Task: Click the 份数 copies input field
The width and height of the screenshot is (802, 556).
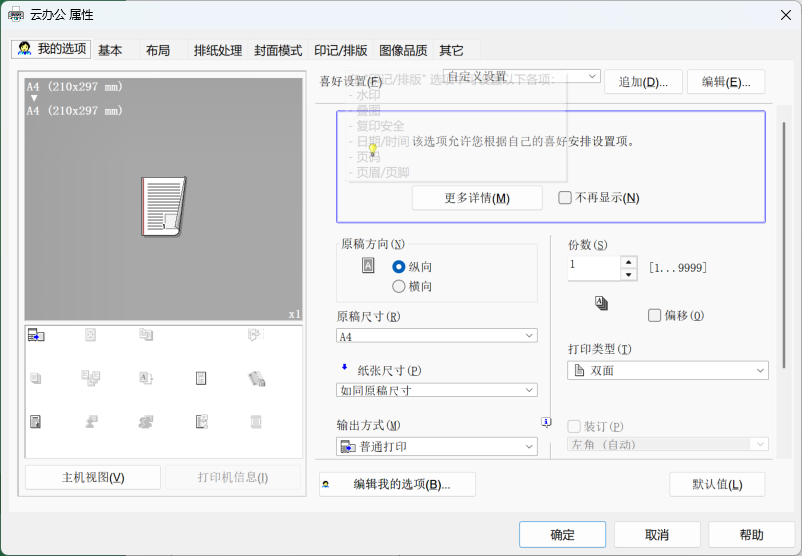Action: point(594,268)
